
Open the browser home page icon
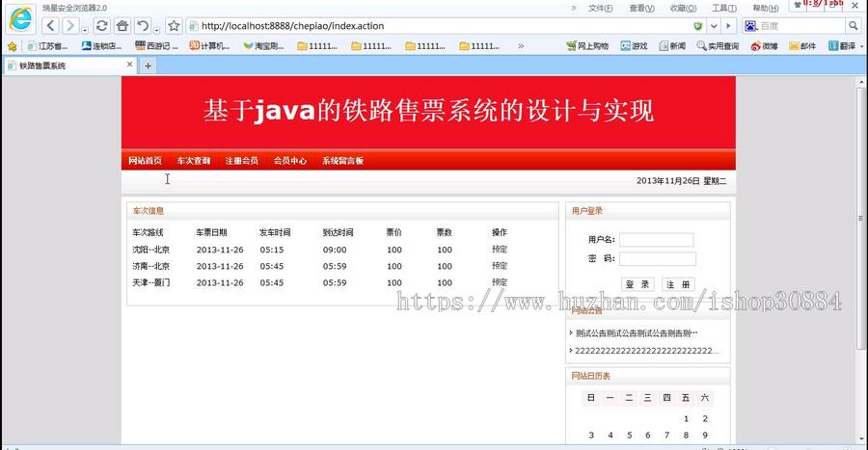click(x=122, y=25)
